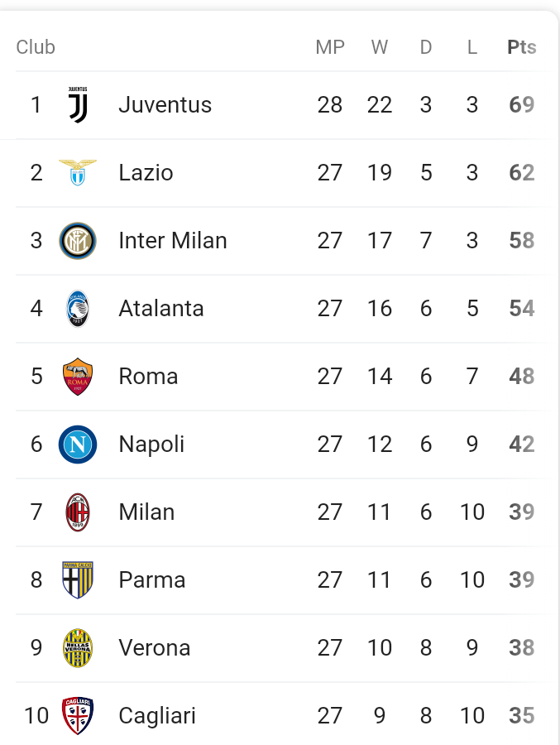
Task: Click the Pts column header
Action: pyautogui.click(x=521, y=47)
